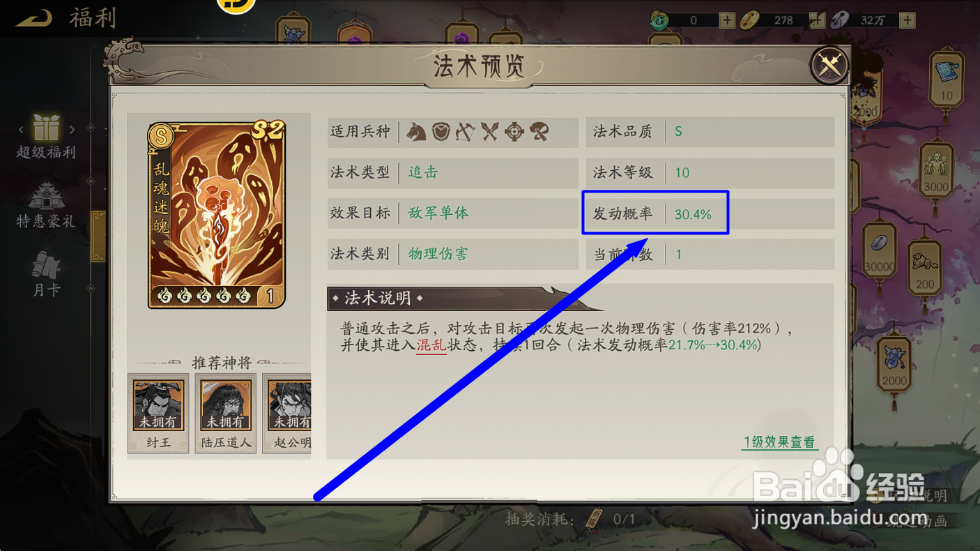This screenshot has width=980, height=551.
Task: Select the fan-shaped troop icon
Action: (x=539, y=131)
